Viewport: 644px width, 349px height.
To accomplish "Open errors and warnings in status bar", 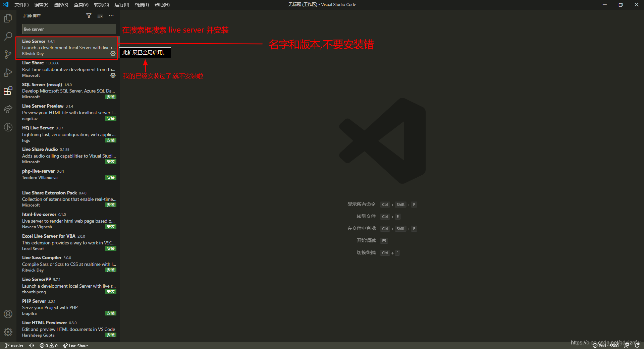I will point(49,346).
